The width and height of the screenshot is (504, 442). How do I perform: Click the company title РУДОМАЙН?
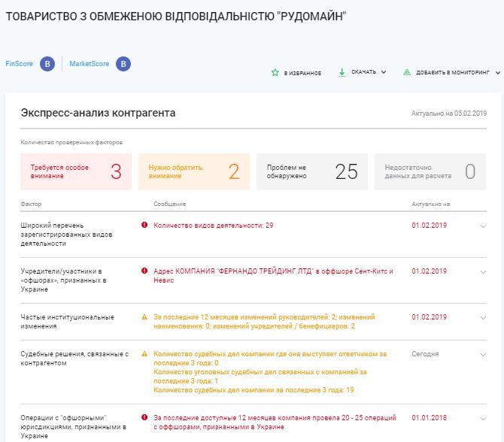pyautogui.click(x=176, y=16)
